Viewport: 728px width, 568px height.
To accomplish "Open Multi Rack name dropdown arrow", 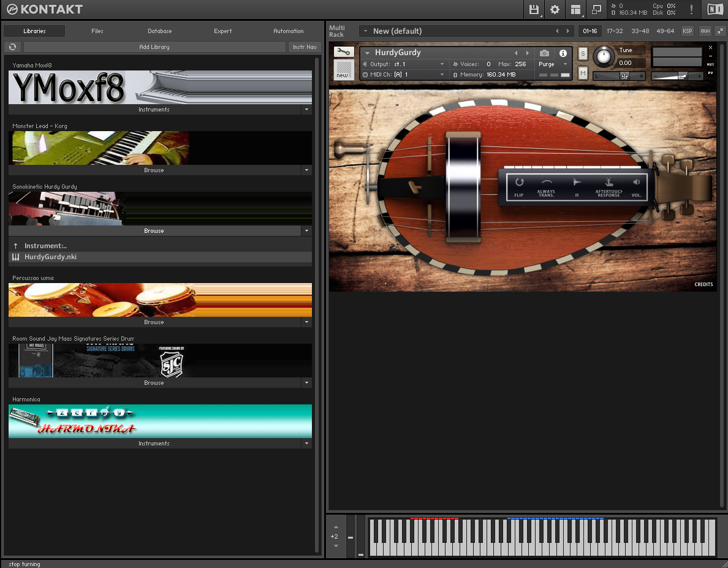I will click(x=365, y=31).
